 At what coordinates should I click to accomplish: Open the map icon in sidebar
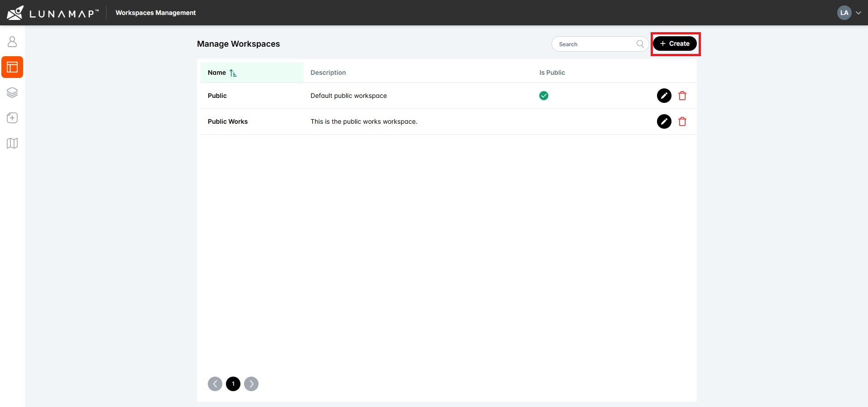tap(12, 143)
